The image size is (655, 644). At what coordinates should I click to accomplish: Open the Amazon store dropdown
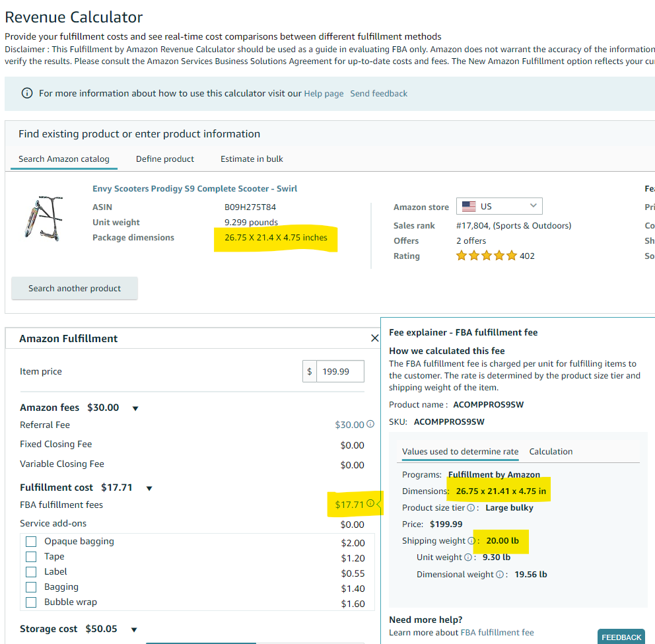499,206
